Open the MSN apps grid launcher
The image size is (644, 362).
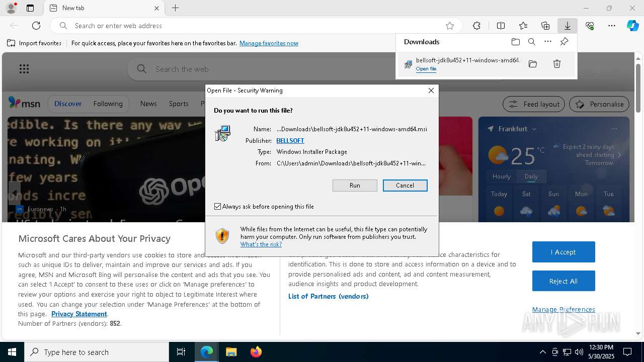[24, 69]
